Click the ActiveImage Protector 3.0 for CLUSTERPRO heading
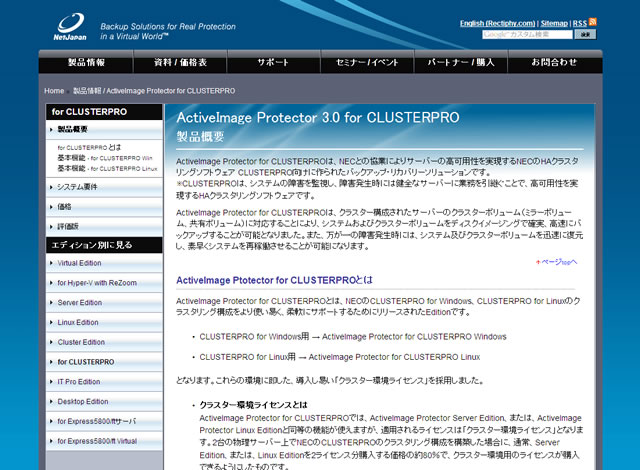The height and width of the screenshot is (470, 640). 318,118
